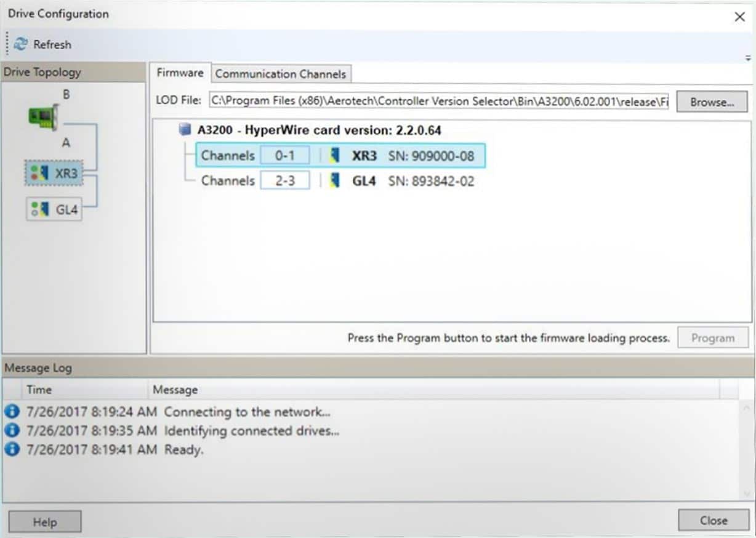Image resolution: width=756 pixels, height=538 pixels.
Task: Click the Message column header in log
Action: [175, 390]
